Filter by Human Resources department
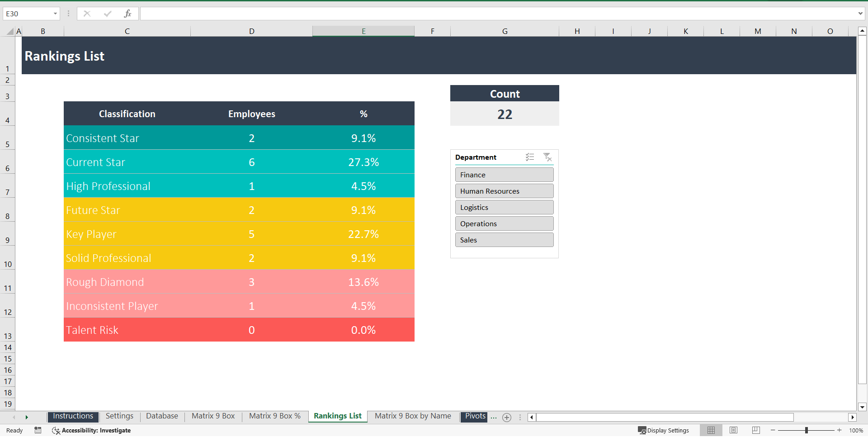The width and height of the screenshot is (868, 437). [505, 191]
